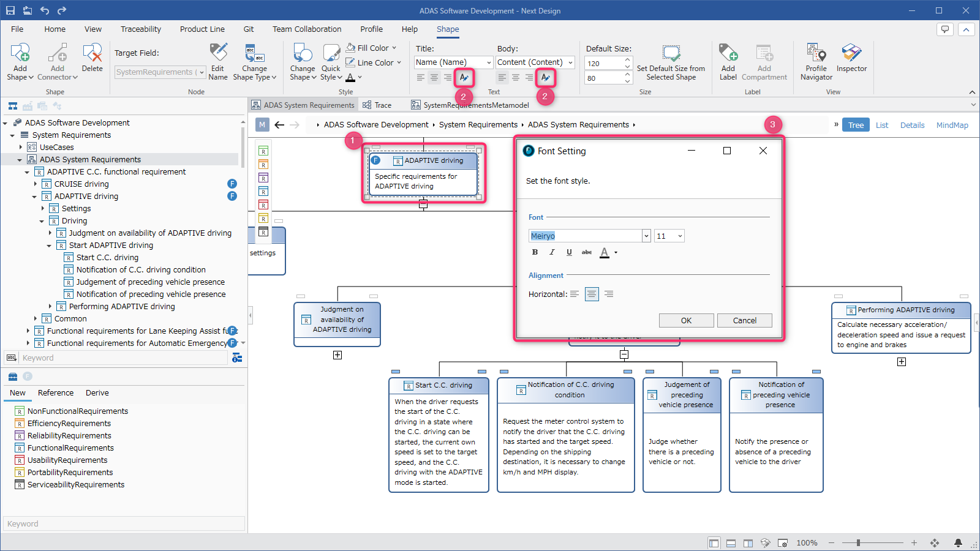The image size is (980, 551).
Task: Expand the Judgment on availability diagram node
Action: point(337,355)
